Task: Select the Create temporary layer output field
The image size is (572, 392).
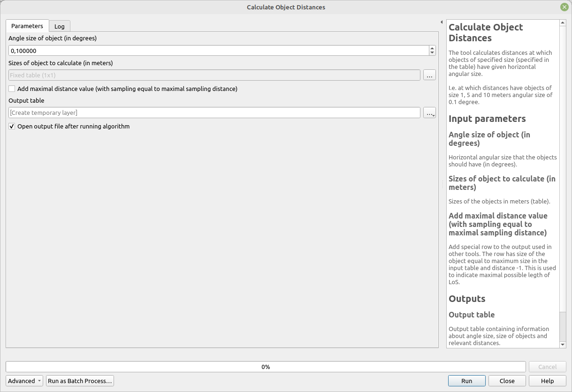Action: tap(214, 113)
